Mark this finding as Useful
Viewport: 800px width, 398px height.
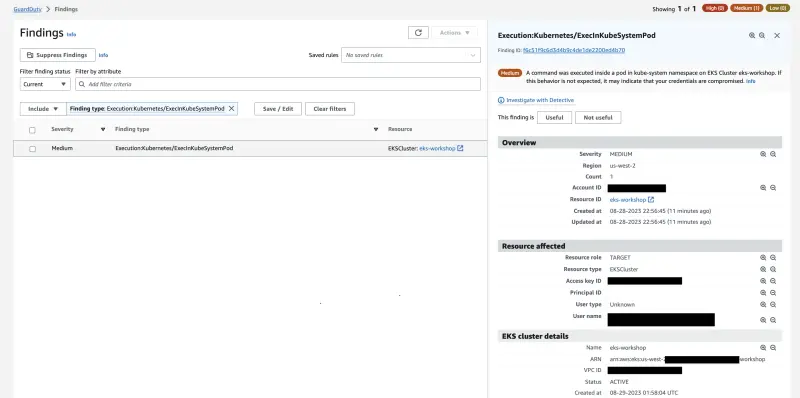coord(554,117)
